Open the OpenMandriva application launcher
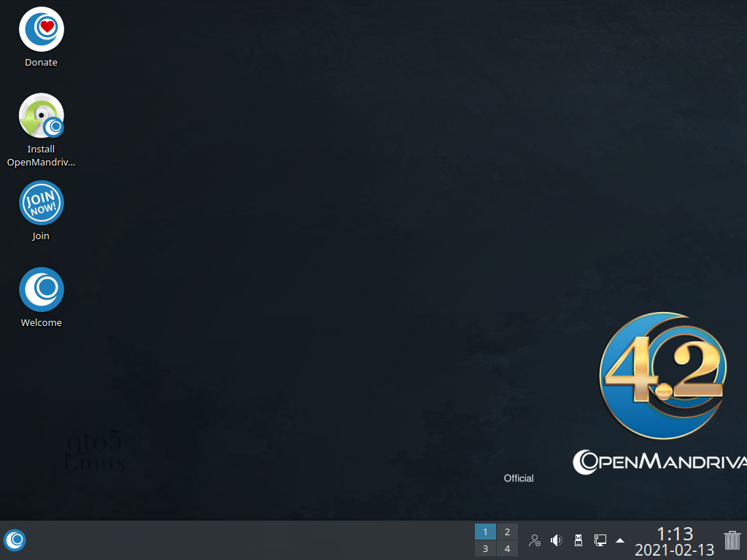This screenshot has height=560, width=747. pyautogui.click(x=15, y=540)
